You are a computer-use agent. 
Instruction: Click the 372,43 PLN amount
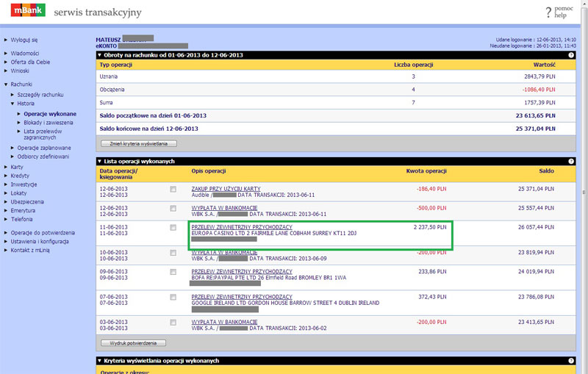pyautogui.click(x=432, y=297)
